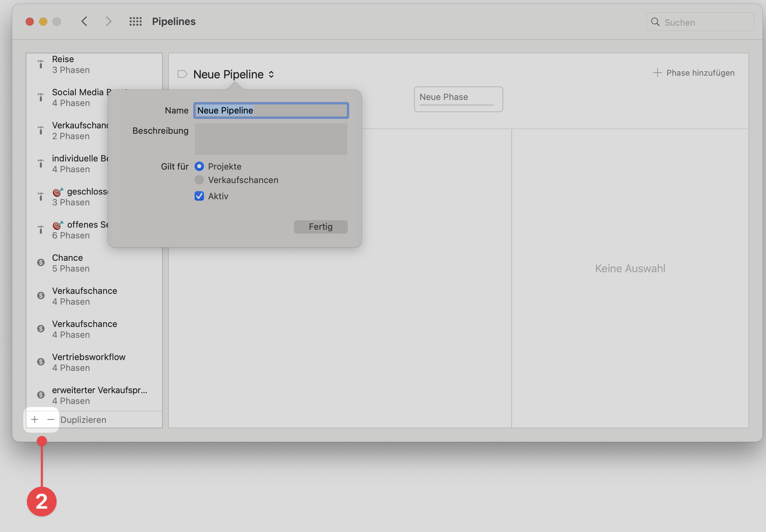
Task: Click Fertig to close the popover
Action: (x=321, y=227)
